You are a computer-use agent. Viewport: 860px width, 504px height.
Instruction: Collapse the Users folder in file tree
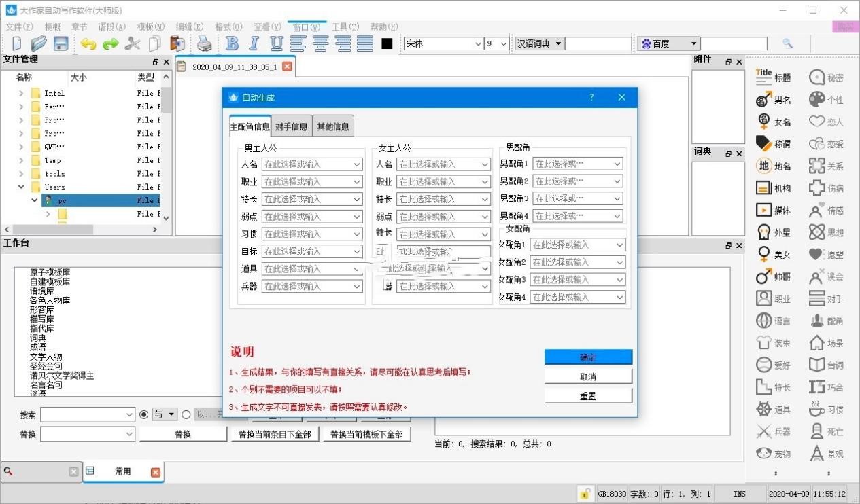click(x=21, y=187)
